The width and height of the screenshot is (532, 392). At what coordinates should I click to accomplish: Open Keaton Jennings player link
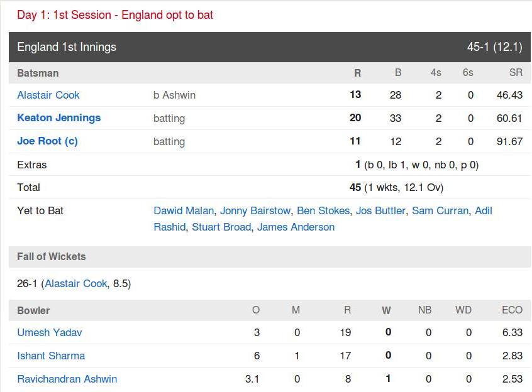59,118
